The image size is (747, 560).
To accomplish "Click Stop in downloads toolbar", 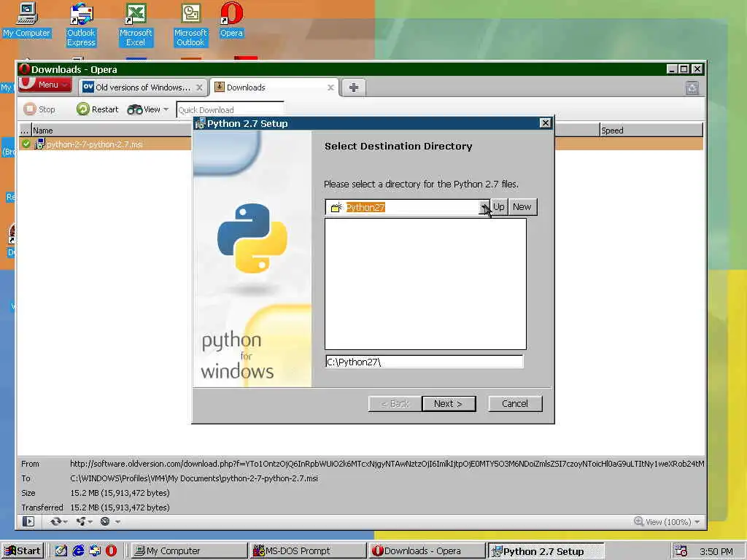I will (x=39, y=109).
